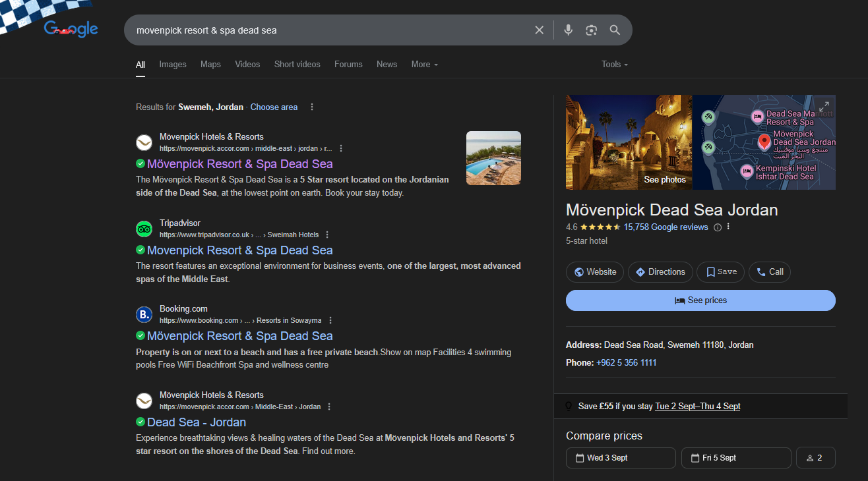Viewport: 868px width, 481px height.
Task: Open three-dot menu for Tripadvisor result
Action: pos(327,235)
